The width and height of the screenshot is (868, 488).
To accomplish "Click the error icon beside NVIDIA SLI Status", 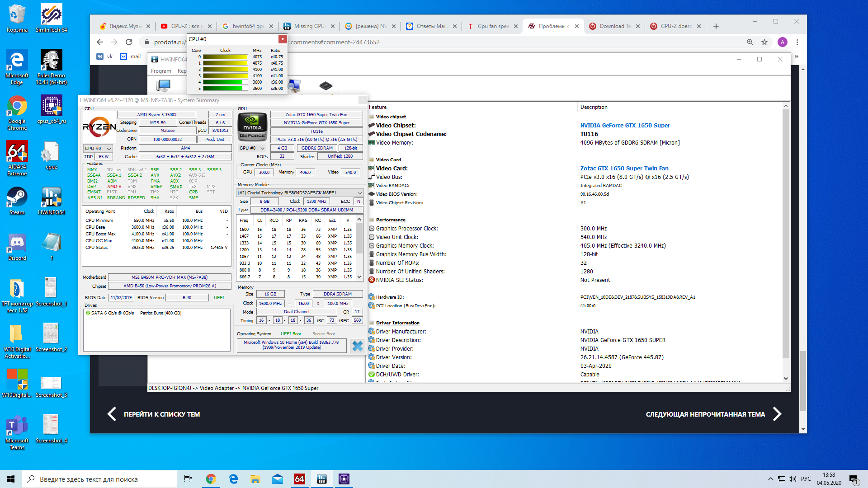I will (372, 280).
